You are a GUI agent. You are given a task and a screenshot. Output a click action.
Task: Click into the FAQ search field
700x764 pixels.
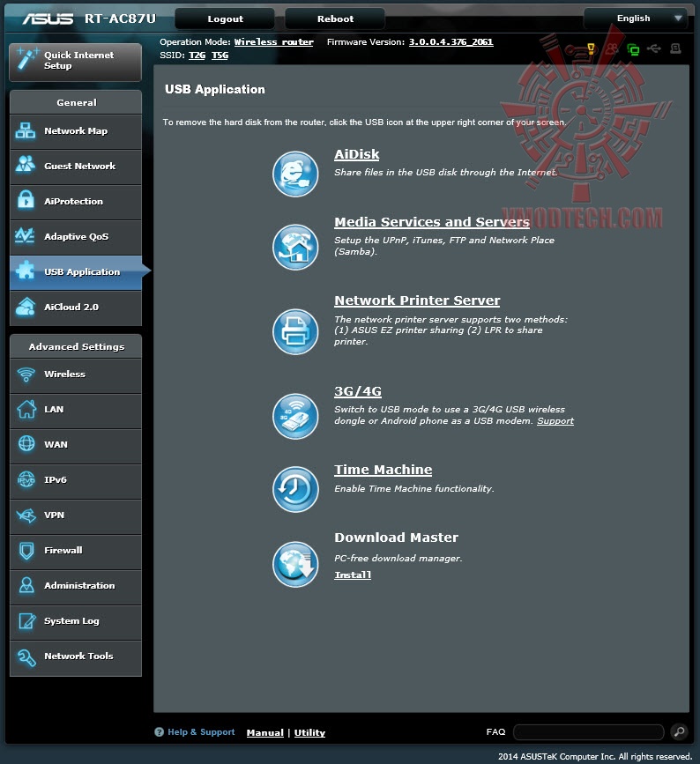(x=588, y=732)
